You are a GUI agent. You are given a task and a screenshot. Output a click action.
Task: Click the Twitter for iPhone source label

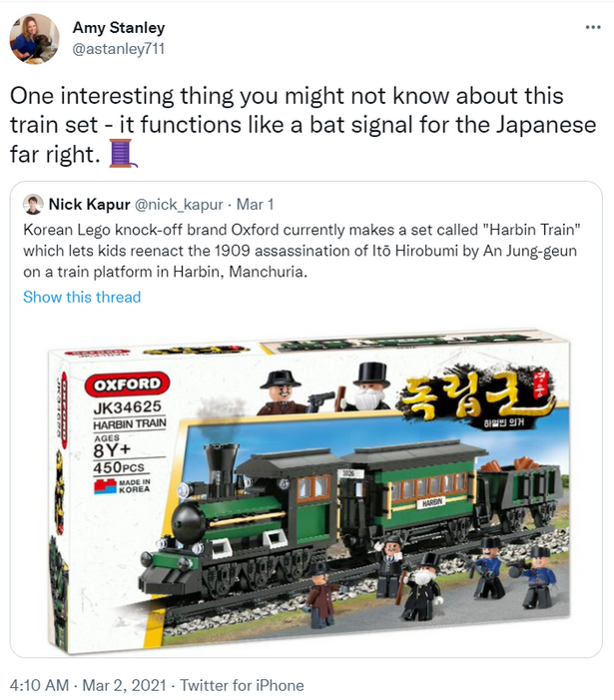[242, 685]
